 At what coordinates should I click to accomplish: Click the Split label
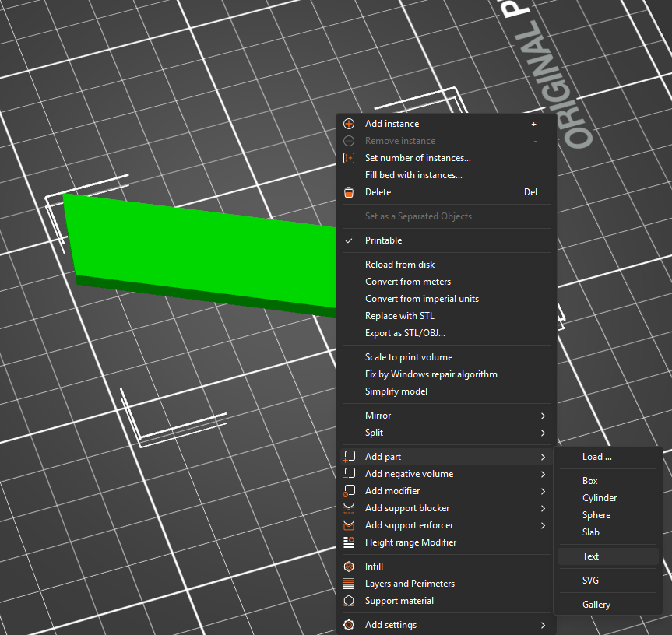pos(374,433)
